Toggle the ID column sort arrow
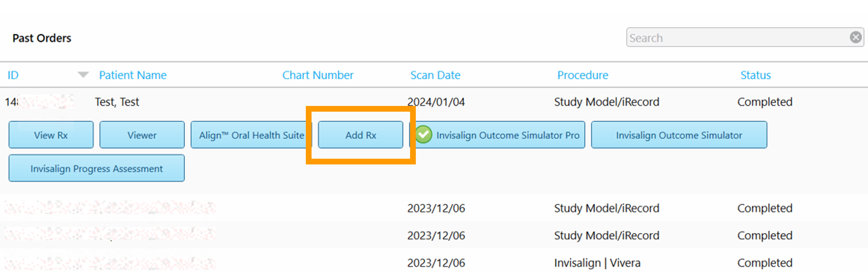 [x=83, y=75]
